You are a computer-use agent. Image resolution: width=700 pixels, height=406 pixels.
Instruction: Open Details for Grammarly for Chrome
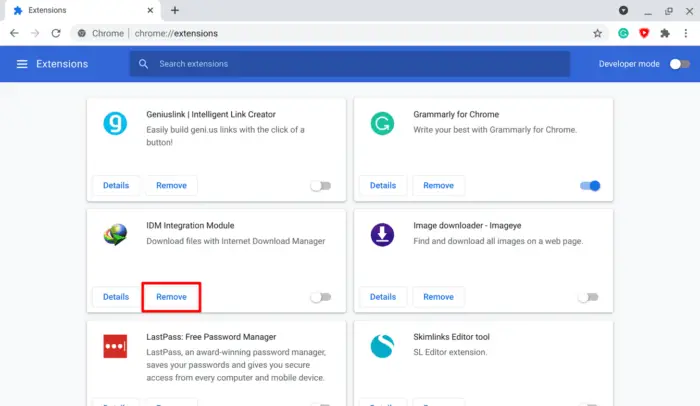point(383,185)
